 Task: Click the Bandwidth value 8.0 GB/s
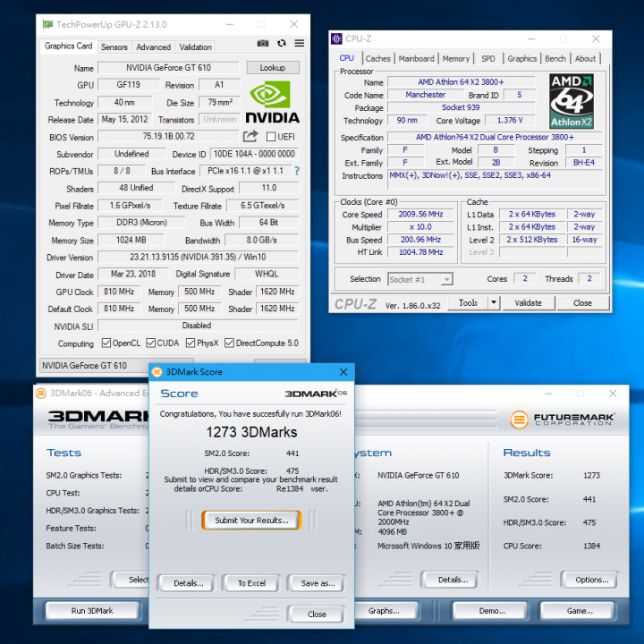point(261,240)
